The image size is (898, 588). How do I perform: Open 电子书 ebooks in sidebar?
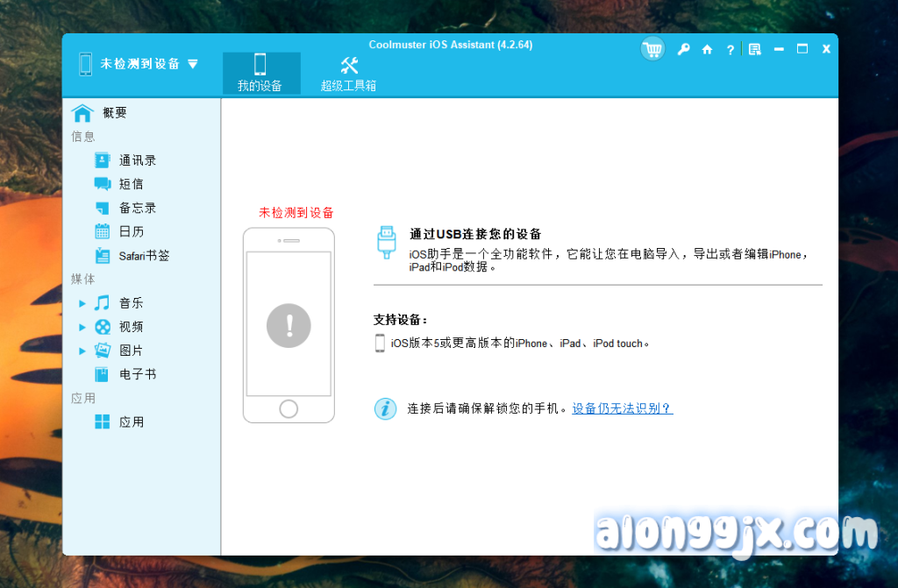[137, 374]
